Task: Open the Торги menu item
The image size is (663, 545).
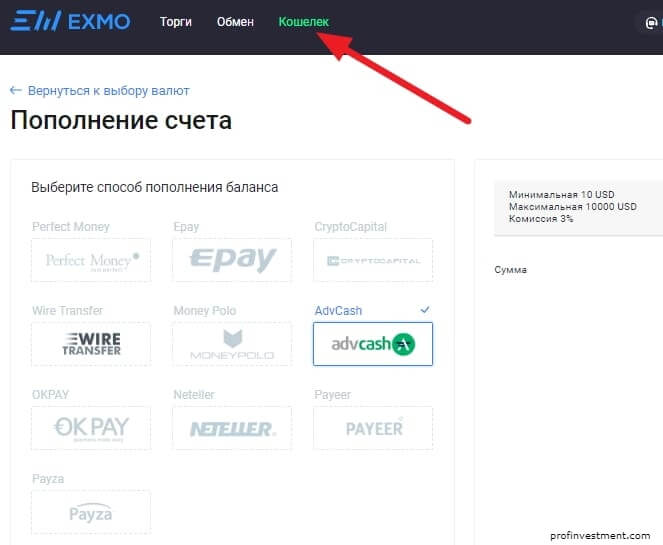Action: click(175, 22)
